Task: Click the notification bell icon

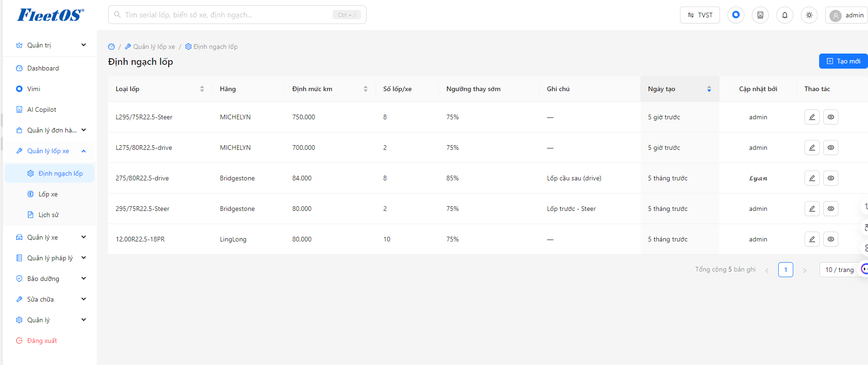Action: [785, 15]
